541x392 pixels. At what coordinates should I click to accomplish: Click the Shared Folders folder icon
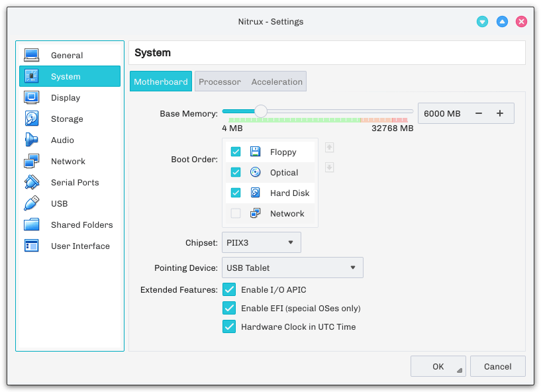(31, 224)
